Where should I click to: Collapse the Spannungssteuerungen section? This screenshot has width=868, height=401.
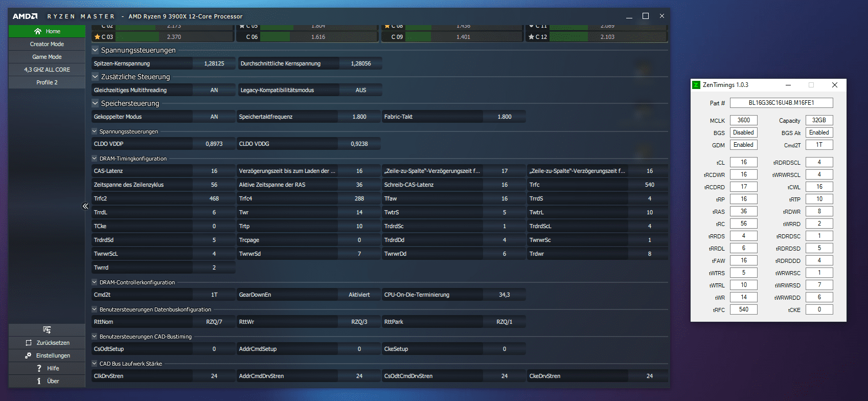tap(95, 50)
